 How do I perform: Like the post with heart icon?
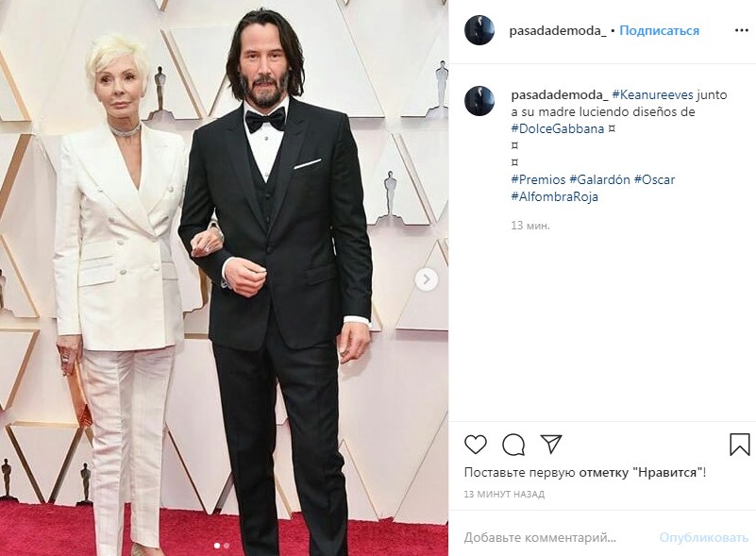(x=476, y=444)
